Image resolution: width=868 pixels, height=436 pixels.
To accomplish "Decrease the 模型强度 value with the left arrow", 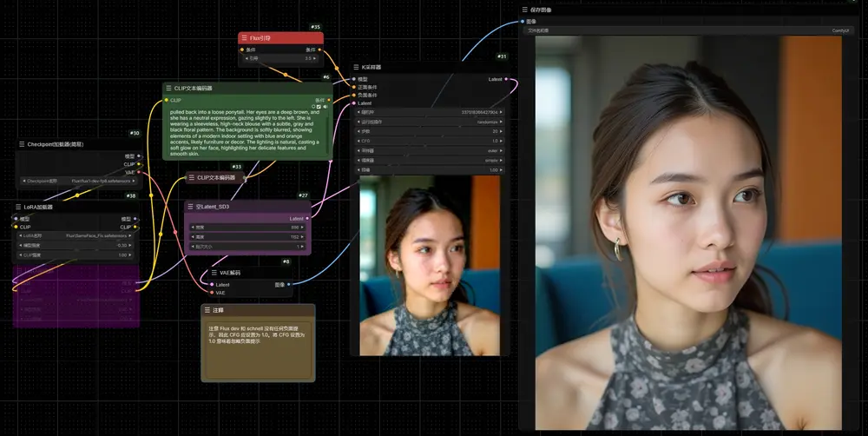I will (20, 245).
